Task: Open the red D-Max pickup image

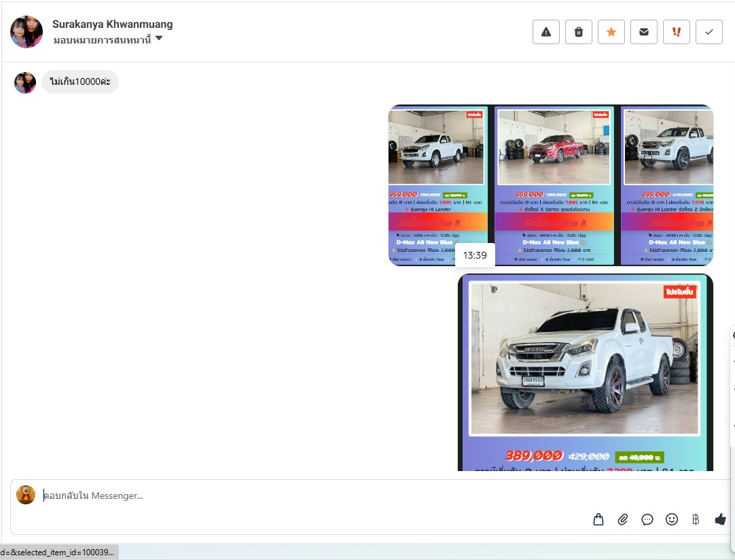Action: point(555,185)
